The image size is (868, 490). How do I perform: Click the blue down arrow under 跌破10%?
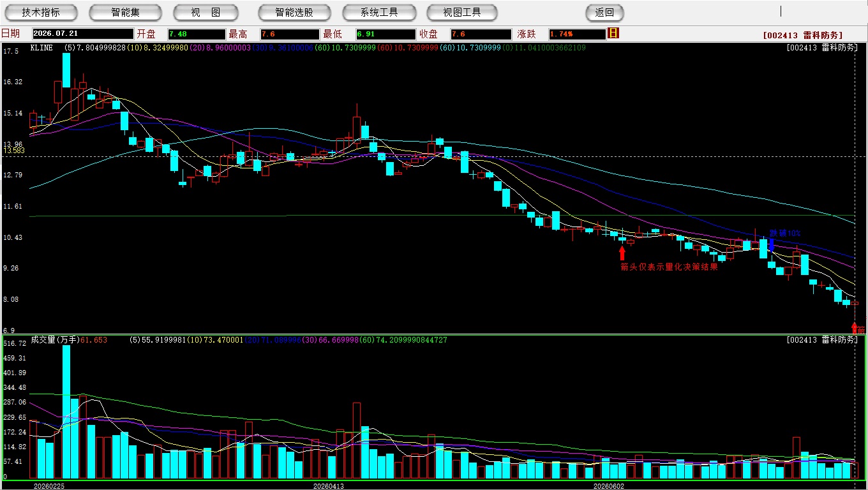coord(772,244)
